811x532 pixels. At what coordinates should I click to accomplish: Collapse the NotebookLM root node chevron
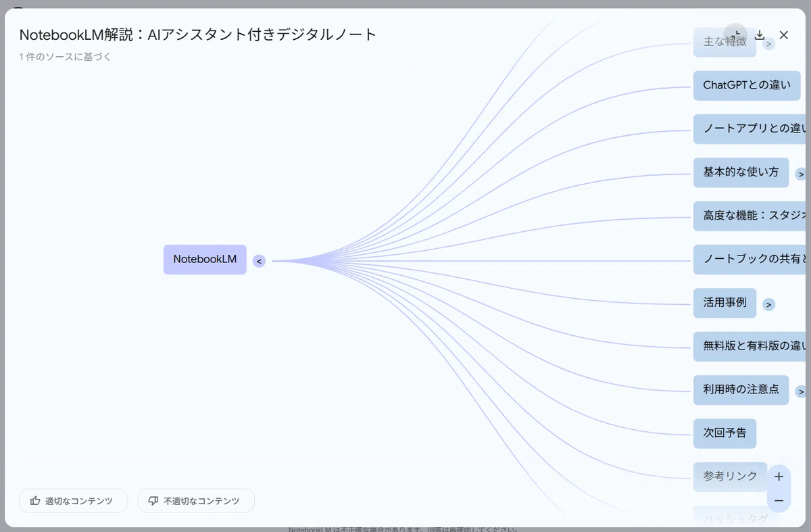click(x=259, y=261)
